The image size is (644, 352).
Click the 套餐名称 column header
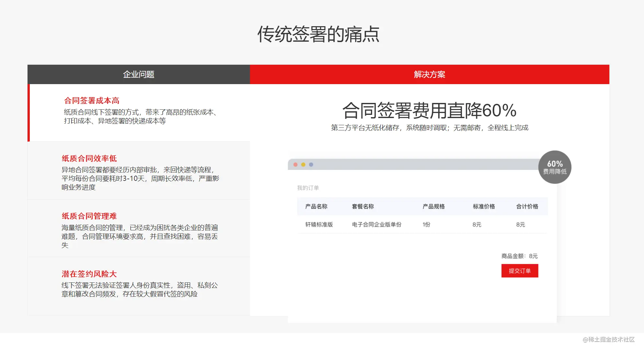[363, 206]
